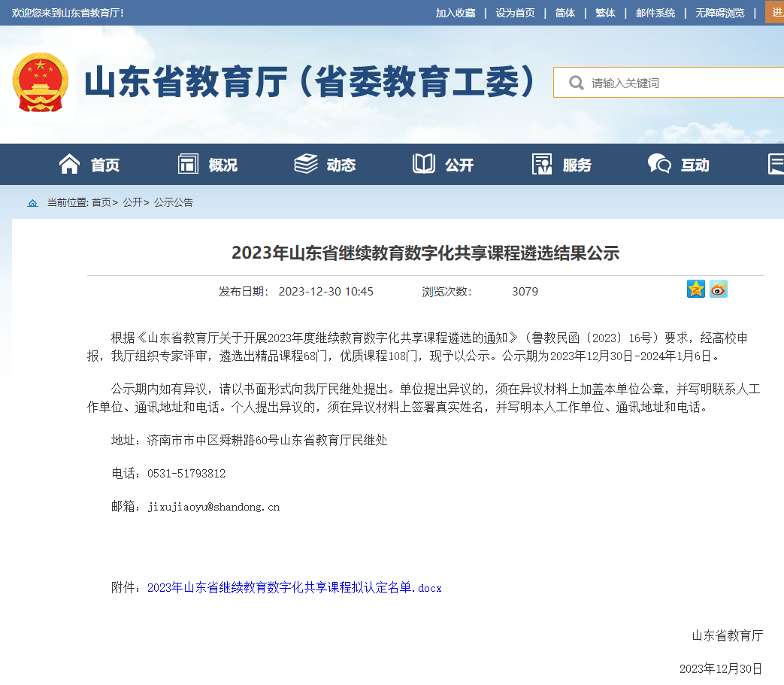Viewport: 784px width, 685px height.
Task: Click the 设为首页 link
Action: 516,13
